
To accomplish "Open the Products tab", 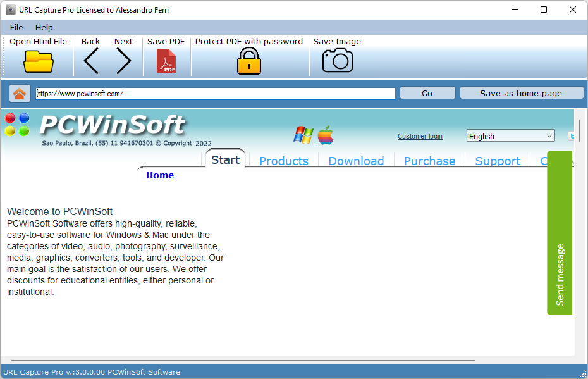I will pos(284,161).
